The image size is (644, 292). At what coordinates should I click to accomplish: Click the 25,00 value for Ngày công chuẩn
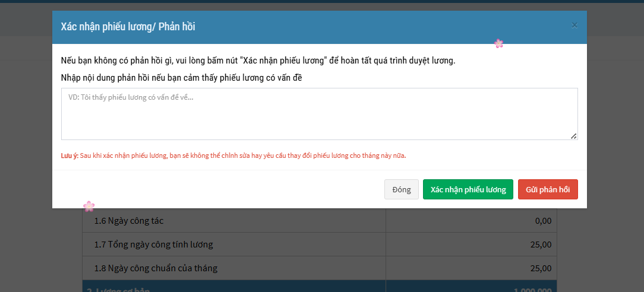pos(540,268)
